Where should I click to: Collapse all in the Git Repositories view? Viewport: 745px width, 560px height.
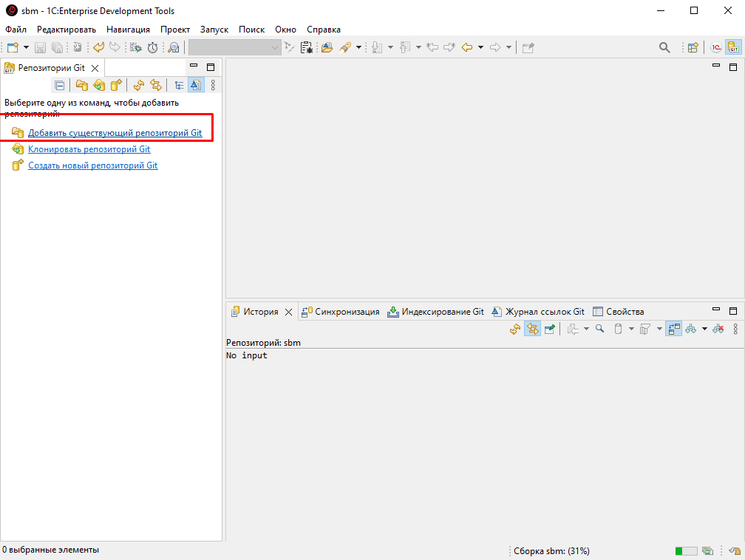coord(60,85)
